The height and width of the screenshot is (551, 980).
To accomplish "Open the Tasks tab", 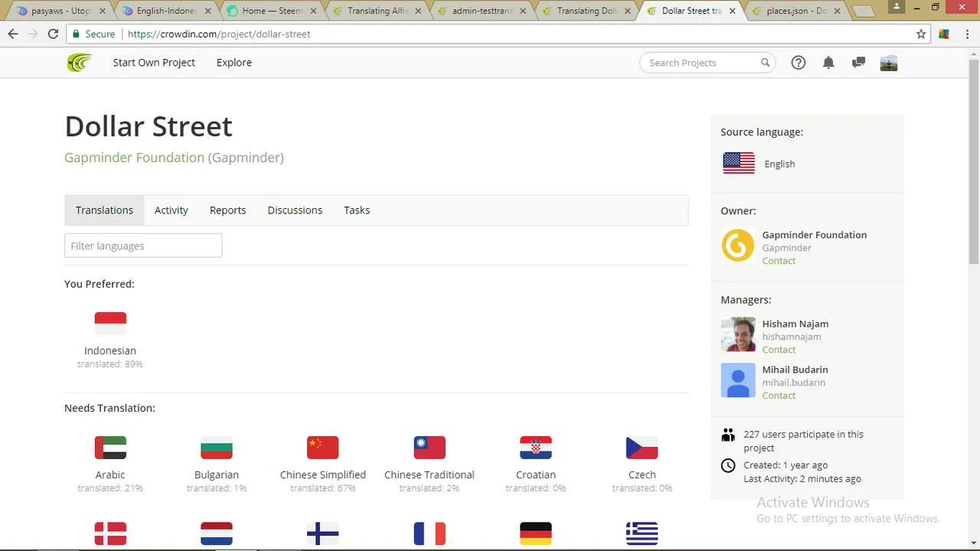I will (x=357, y=210).
